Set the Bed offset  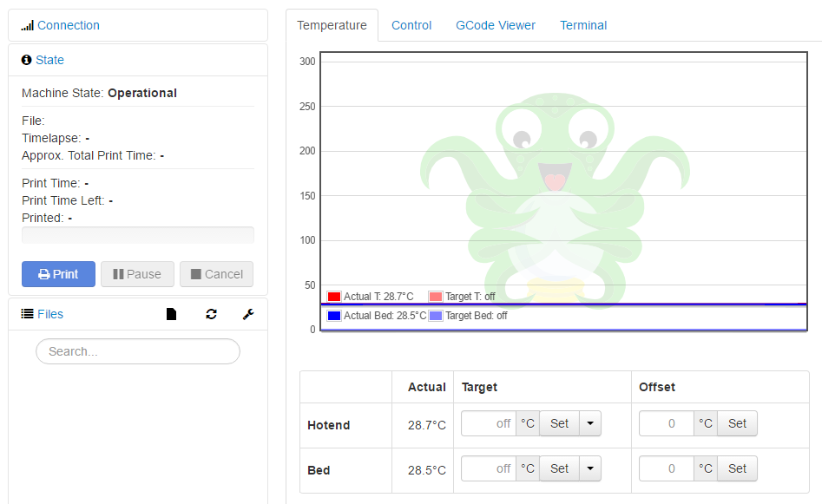coord(737,468)
